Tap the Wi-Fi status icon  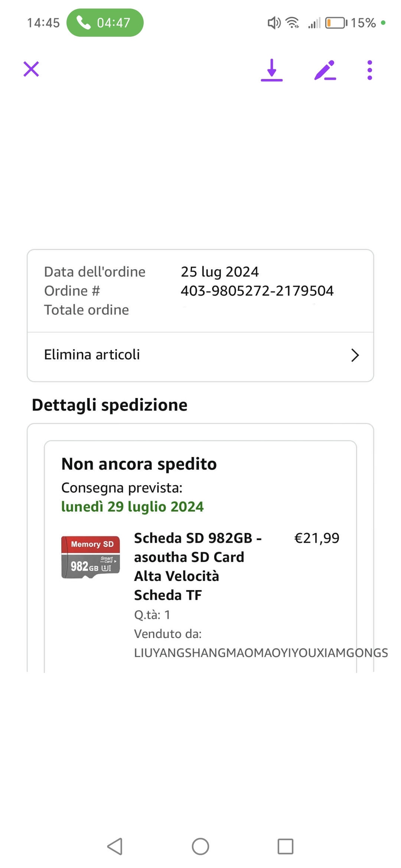[x=293, y=23]
